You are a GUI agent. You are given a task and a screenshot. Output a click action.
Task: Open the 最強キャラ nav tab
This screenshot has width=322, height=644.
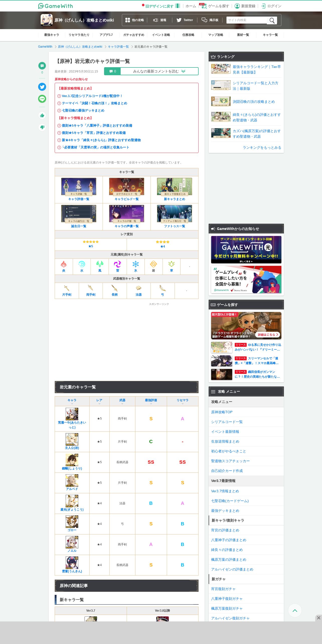click(52, 35)
